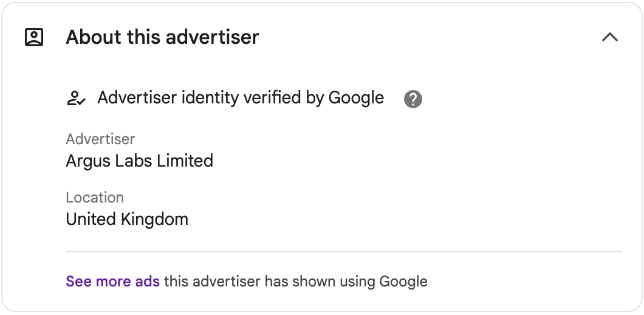Click the word Argus in the advertiser name

(88, 161)
